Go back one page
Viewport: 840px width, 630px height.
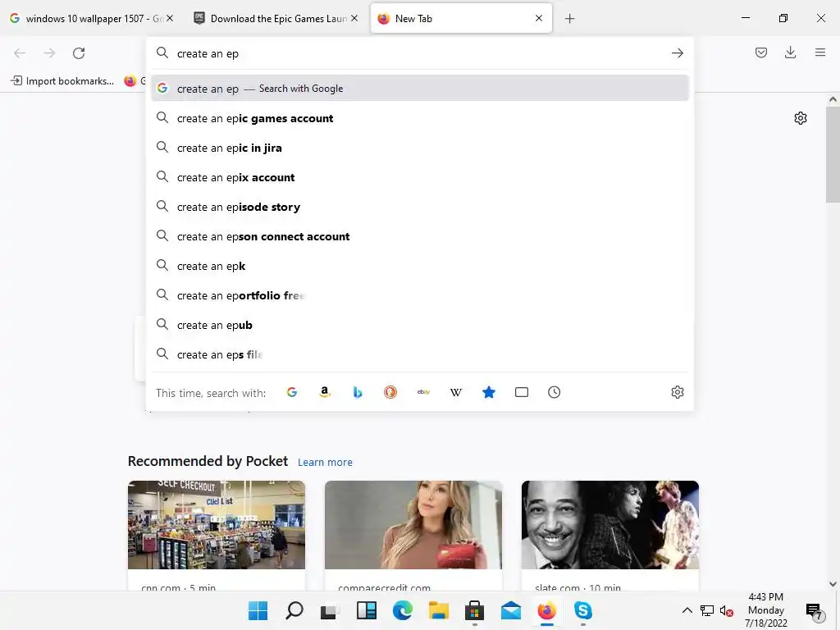tap(20, 53)
